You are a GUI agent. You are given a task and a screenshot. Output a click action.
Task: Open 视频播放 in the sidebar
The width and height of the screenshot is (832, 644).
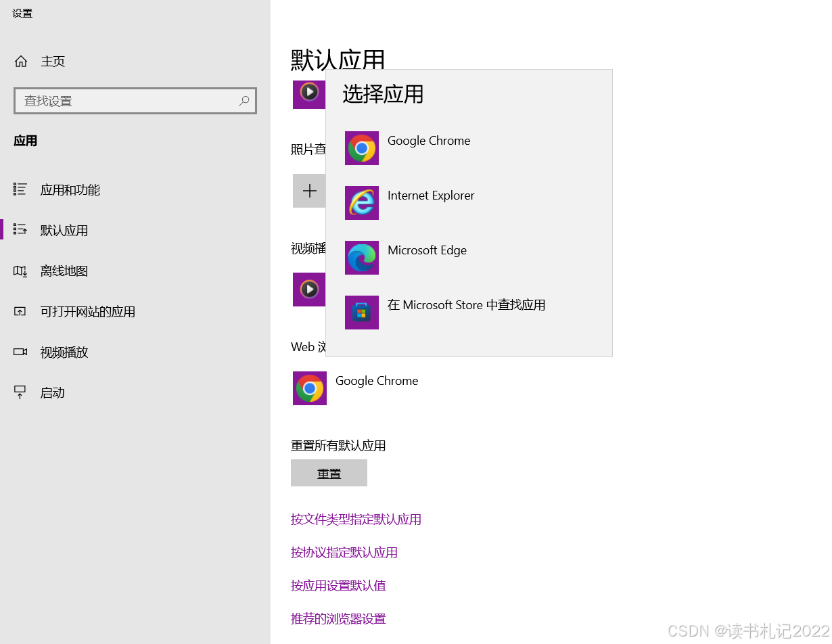pos(64,352)
